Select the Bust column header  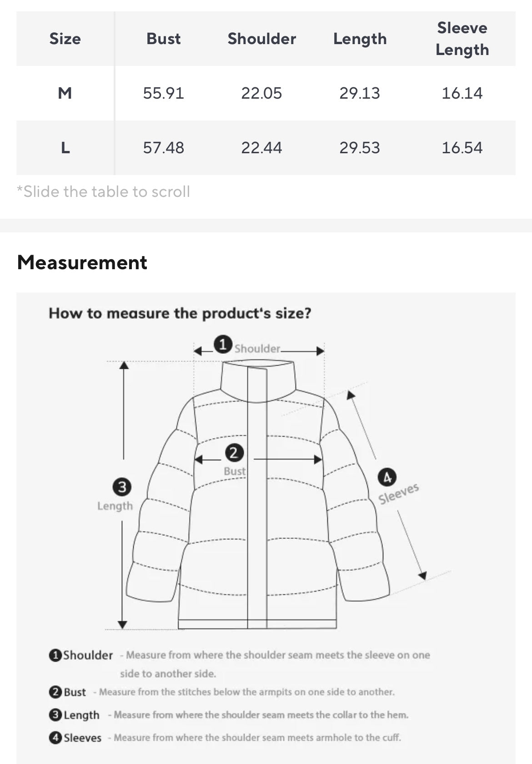[x=163, y=39]
